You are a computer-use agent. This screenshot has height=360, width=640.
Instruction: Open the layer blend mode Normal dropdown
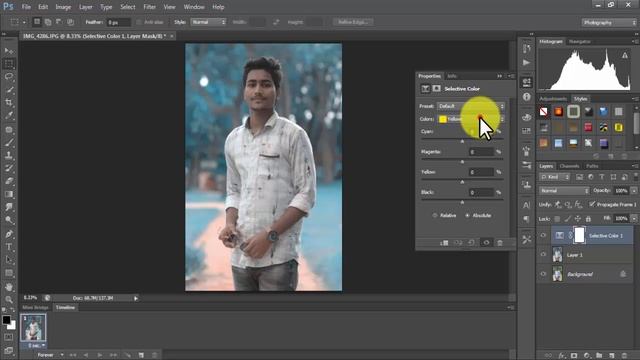[x=564, y=191]
